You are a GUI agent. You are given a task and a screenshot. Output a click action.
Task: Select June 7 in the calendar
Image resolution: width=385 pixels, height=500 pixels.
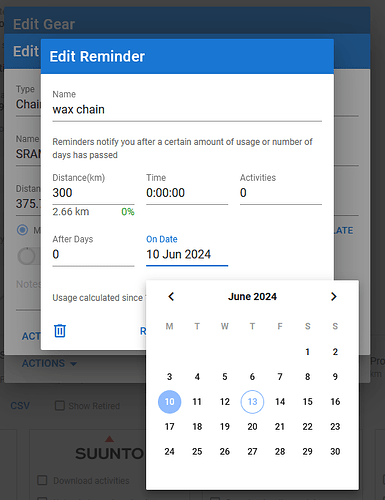(280, 377)
